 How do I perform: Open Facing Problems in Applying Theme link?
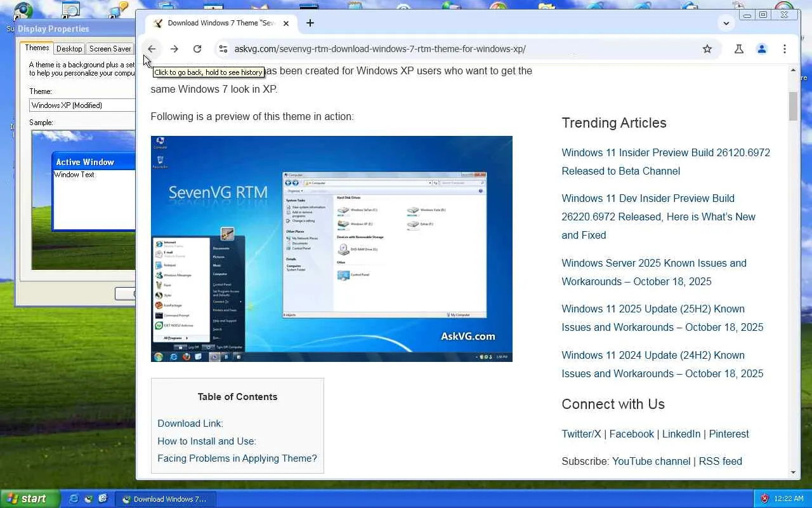237,458
